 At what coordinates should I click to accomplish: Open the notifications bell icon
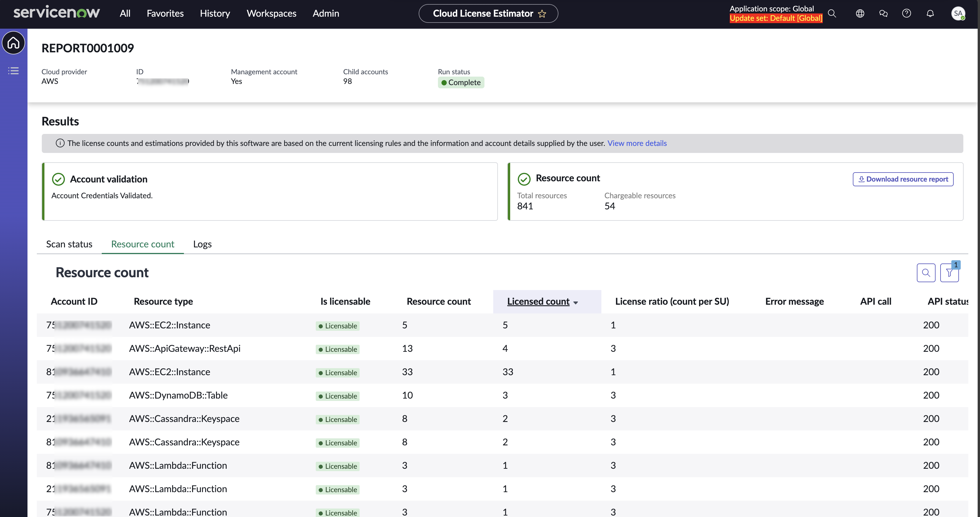click(x=930, y=13)
